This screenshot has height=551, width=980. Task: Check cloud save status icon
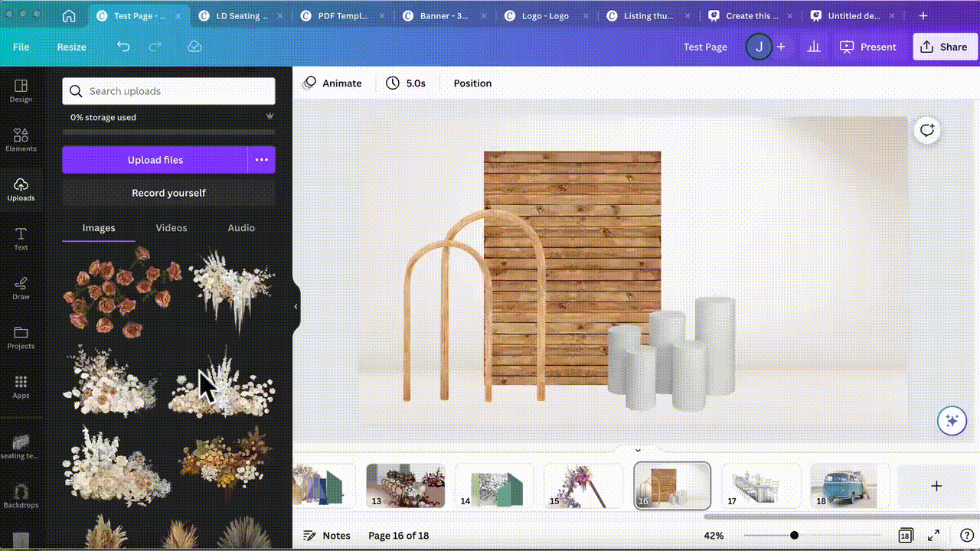coord(194,47)
